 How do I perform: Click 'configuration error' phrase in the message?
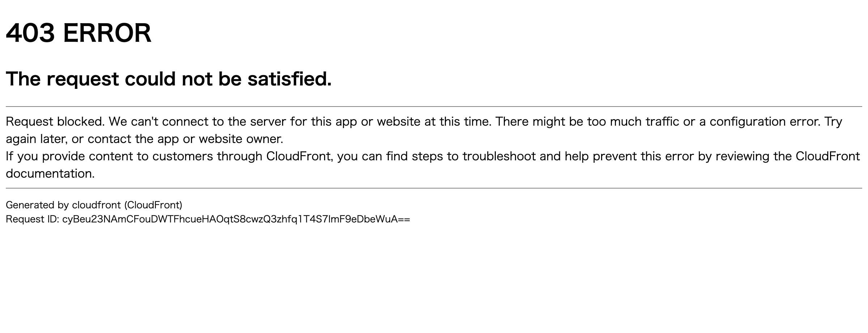[764, 121]
